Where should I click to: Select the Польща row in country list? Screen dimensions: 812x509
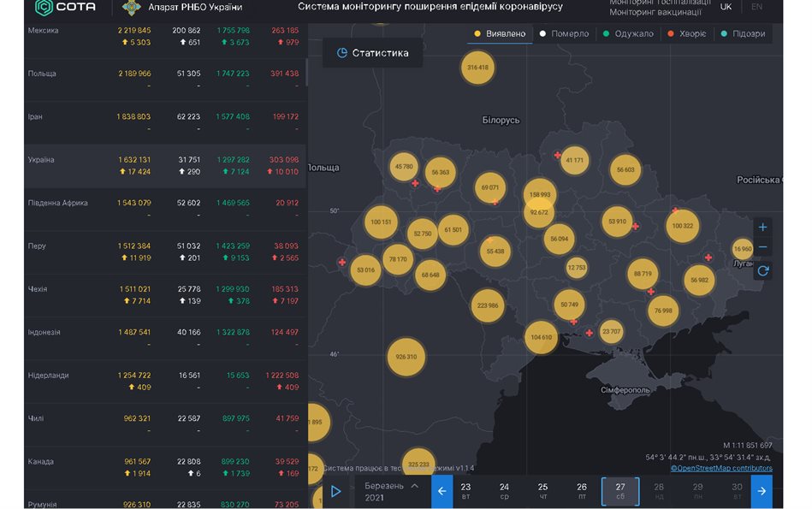[164, 80]
